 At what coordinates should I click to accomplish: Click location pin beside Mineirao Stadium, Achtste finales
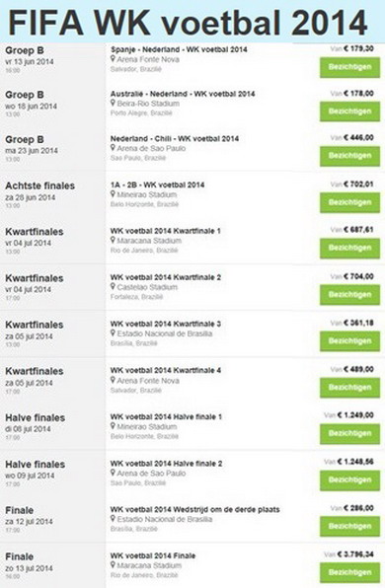click(113, 194)
